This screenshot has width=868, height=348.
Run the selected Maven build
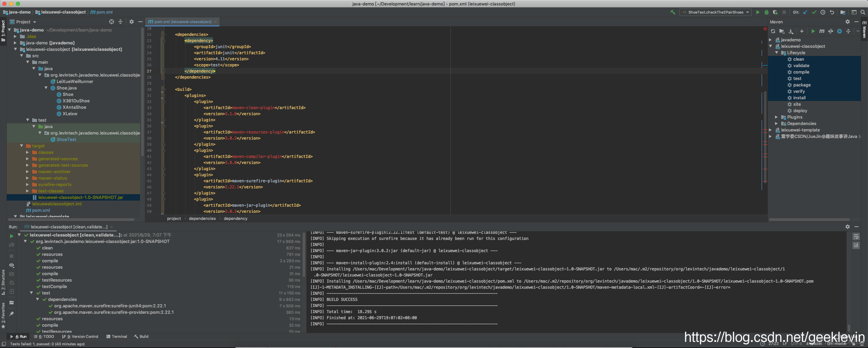pos(813,31)
